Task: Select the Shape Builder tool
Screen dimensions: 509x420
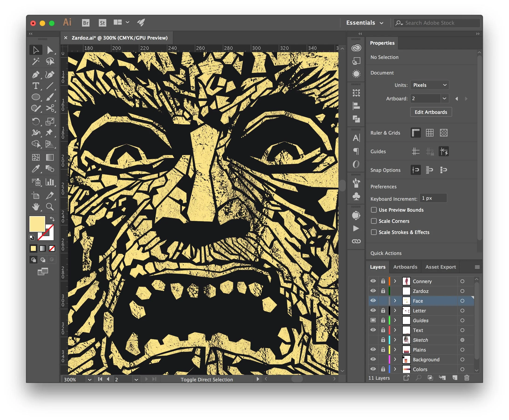Action: 36,144
